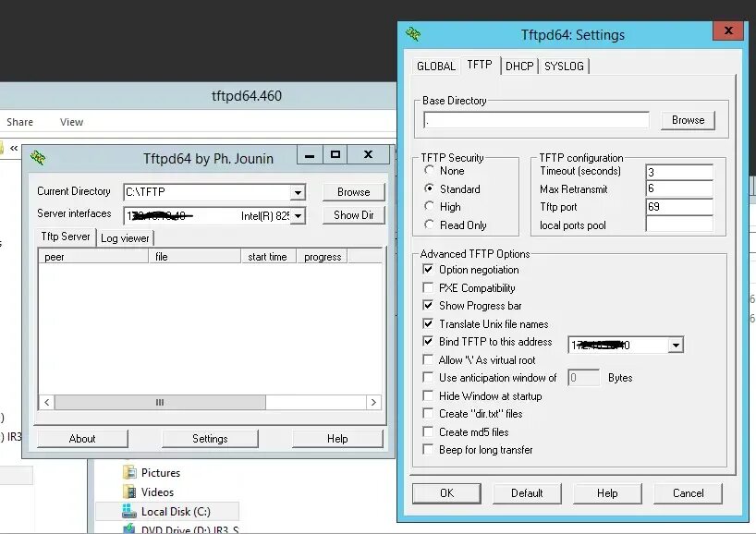Click the local ports pool input field
This screenshot has width=756, height=534.
coord(679,224)
